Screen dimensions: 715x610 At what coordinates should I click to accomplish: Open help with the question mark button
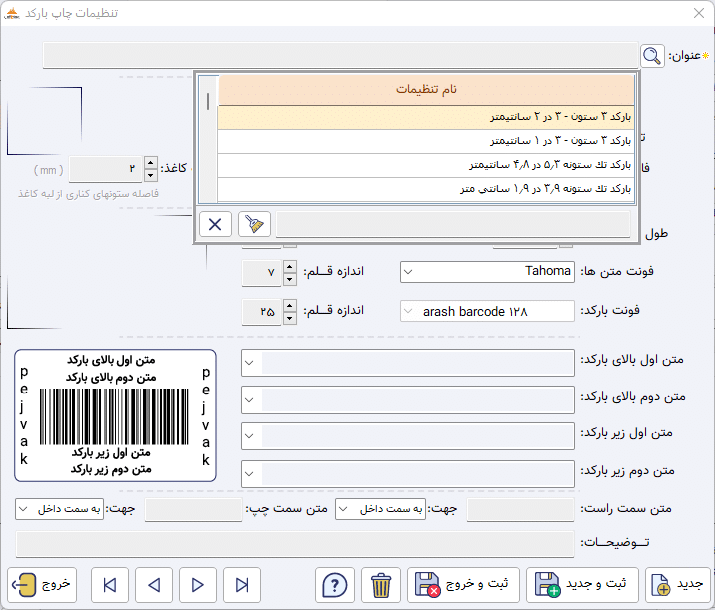(335, 585)
